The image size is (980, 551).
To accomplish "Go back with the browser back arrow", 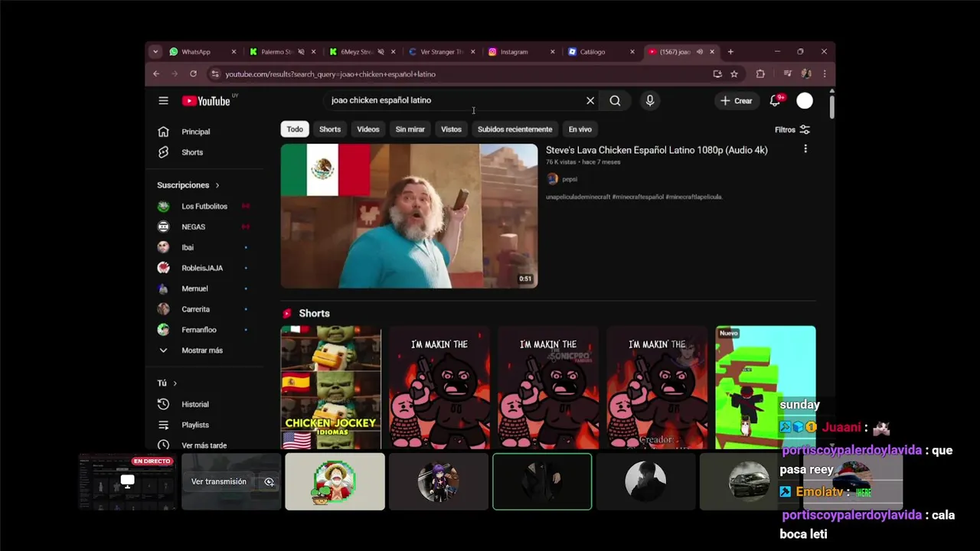I will click(156, 73).
